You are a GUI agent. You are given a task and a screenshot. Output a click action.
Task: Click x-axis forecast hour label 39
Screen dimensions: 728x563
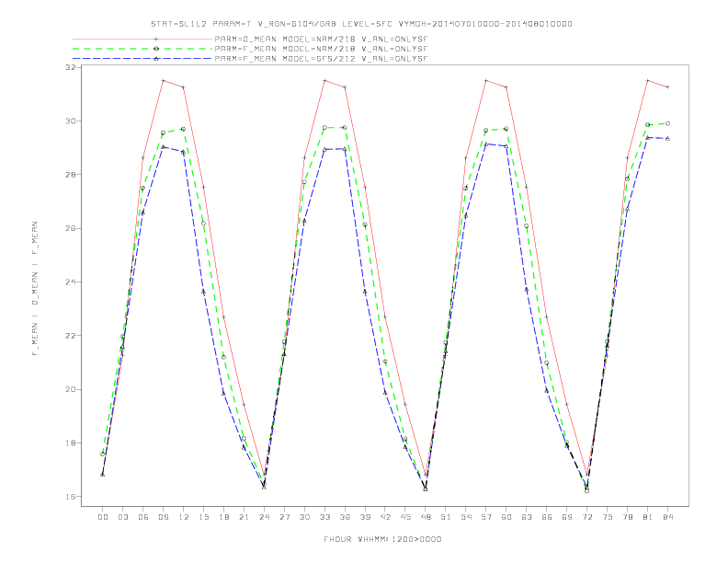(365, 517)
